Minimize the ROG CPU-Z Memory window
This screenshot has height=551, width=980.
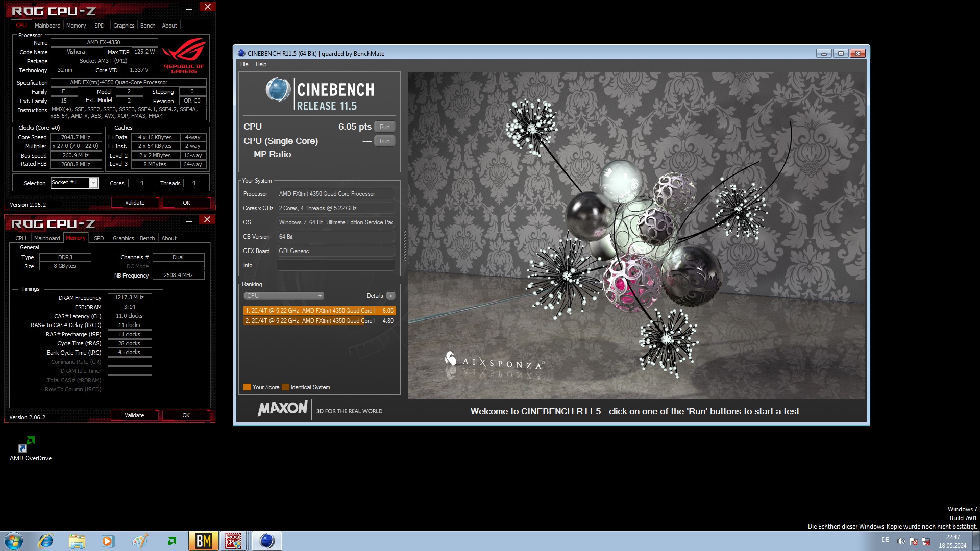[x=189, y=220]
